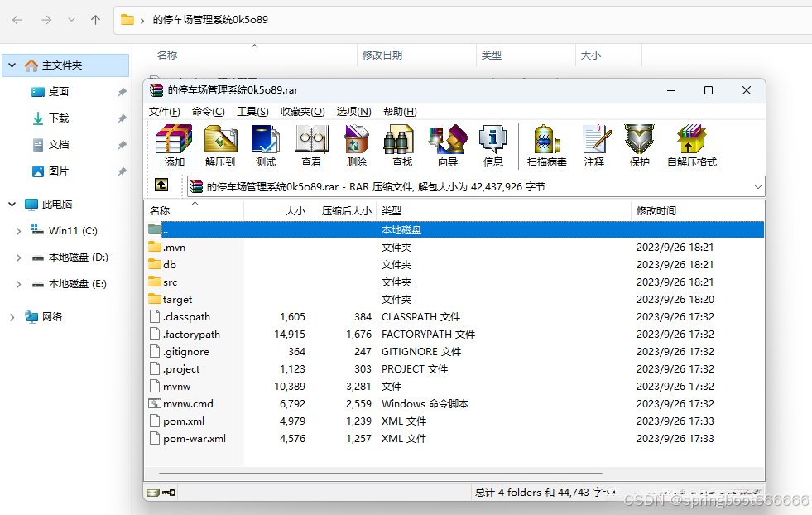Viewport: 812px width, 515px height.
Task: Select the pom-war.xml file
Action: (x=454, y=438)
